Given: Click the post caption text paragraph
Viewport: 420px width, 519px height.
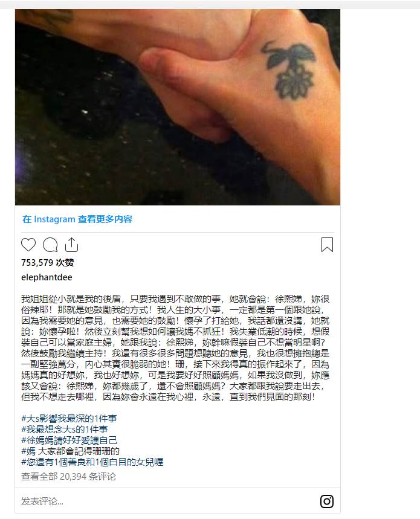Looking at the screenshot, I should tap(175, 347).
